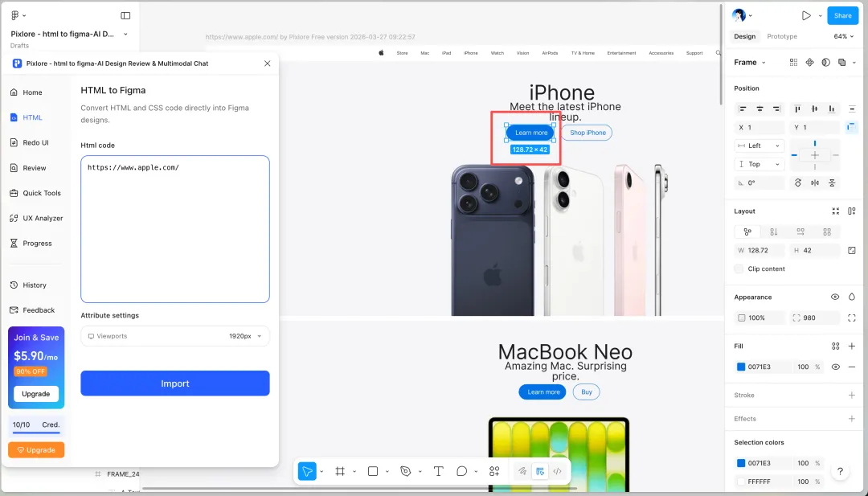Image resolution: width=868 pixels, height=496 pixels.
Task: Open Left horizontal constraint dropdown
Action: point(759,146)
